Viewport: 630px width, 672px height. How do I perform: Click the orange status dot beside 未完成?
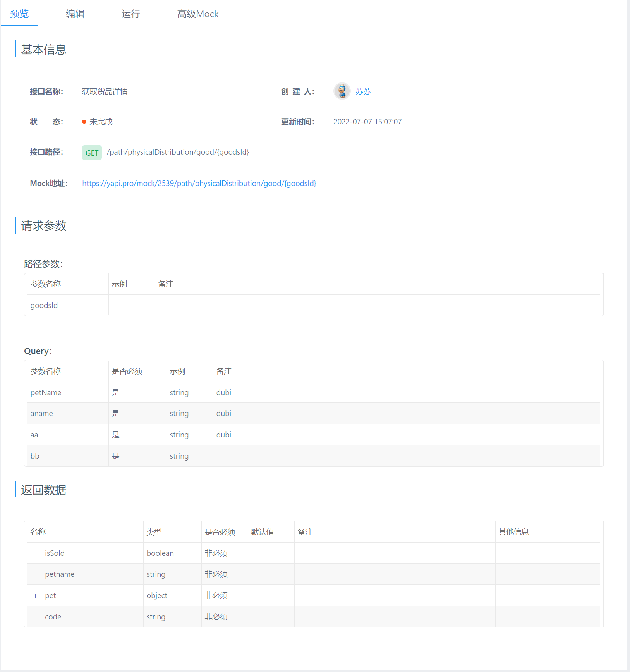point(84,121)
